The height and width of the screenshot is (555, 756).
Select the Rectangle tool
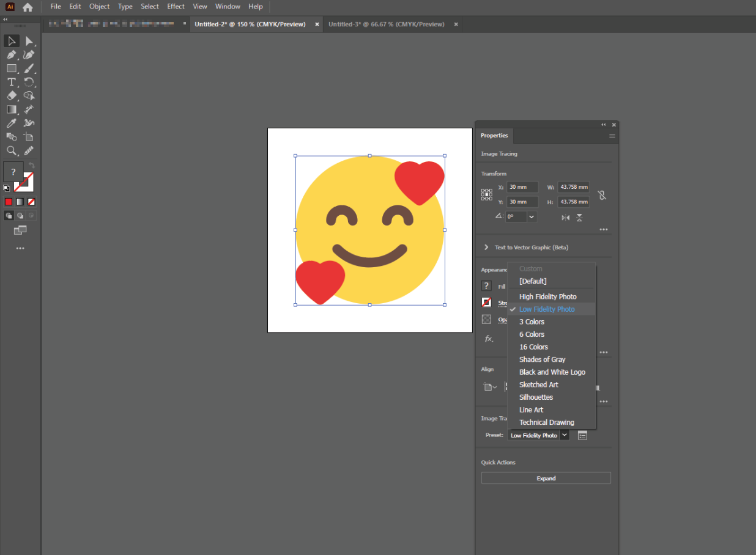[12, 68]
